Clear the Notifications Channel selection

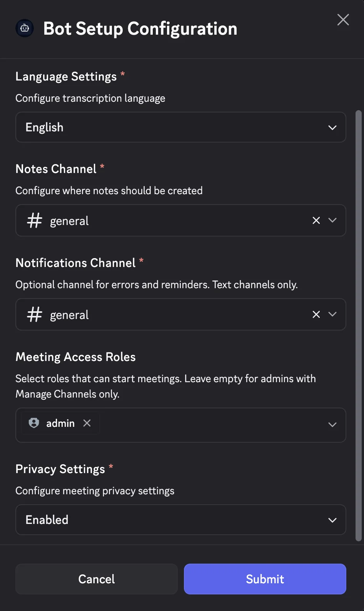[316, 314]
